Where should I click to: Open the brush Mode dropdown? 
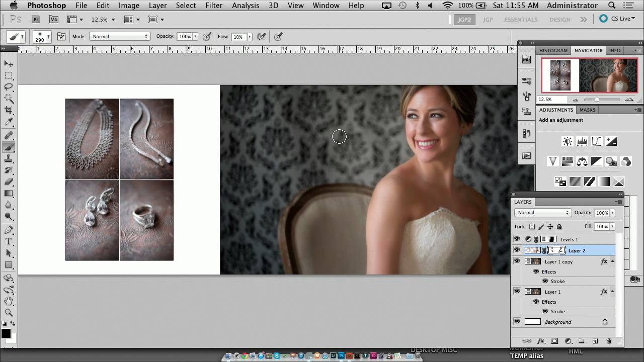click(120, 36)
